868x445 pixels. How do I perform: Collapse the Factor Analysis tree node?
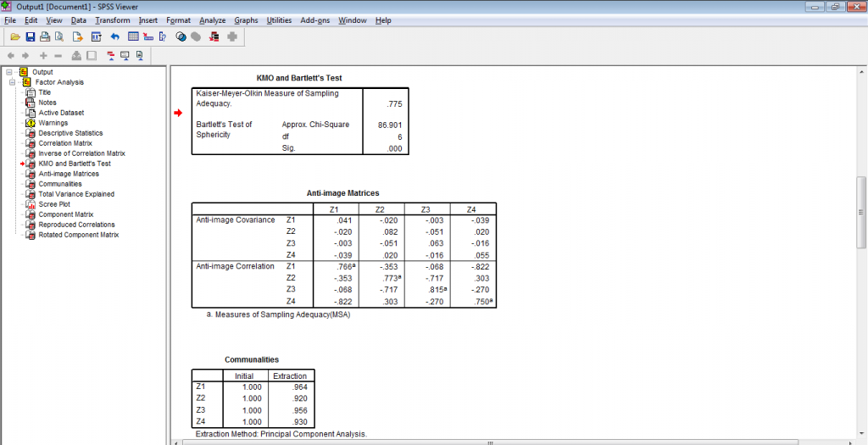coord(14,82)
